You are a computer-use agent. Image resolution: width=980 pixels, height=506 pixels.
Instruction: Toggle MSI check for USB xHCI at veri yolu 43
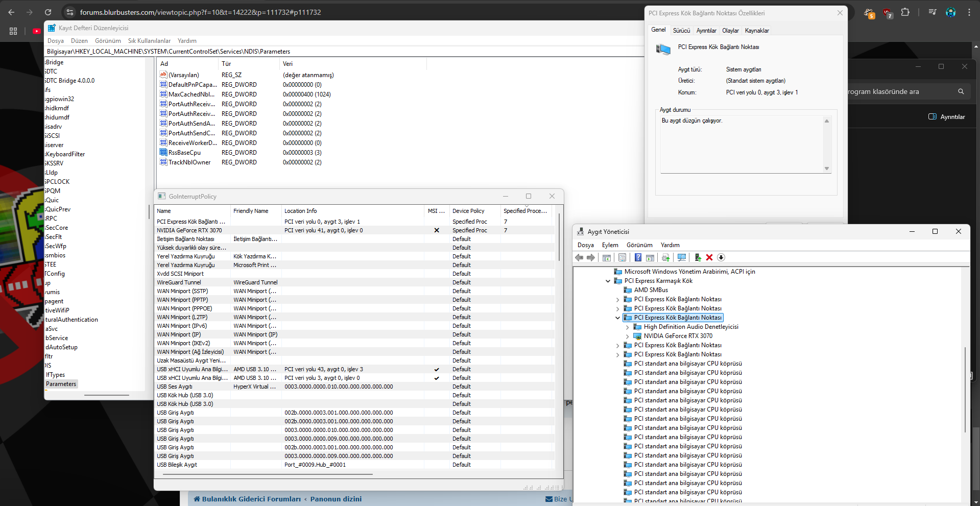tap(437, 369)
